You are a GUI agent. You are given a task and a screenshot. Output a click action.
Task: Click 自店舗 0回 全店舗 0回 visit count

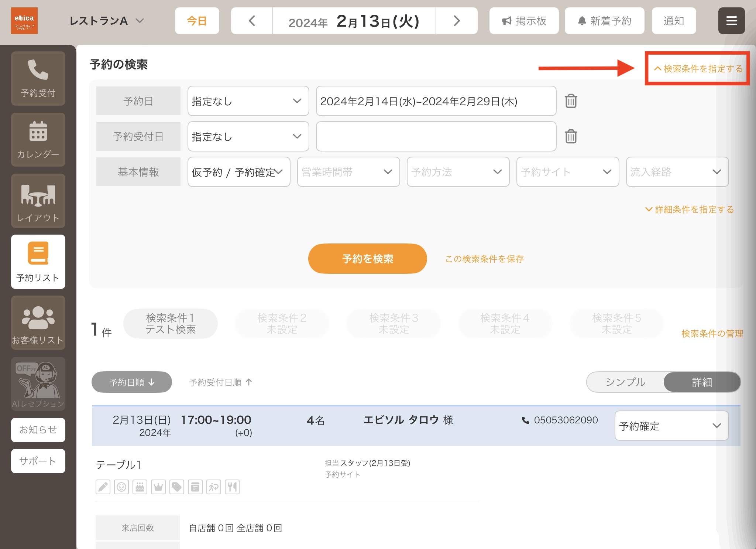[236, 528]
